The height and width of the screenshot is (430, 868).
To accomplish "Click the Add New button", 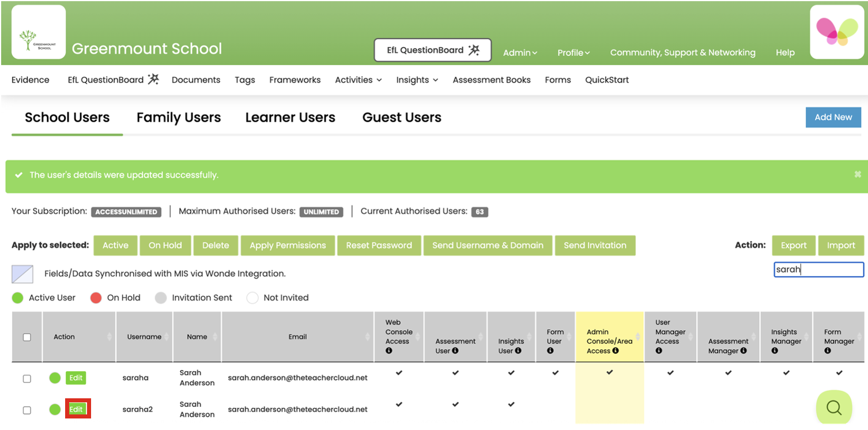I will [x=833, y=117].
